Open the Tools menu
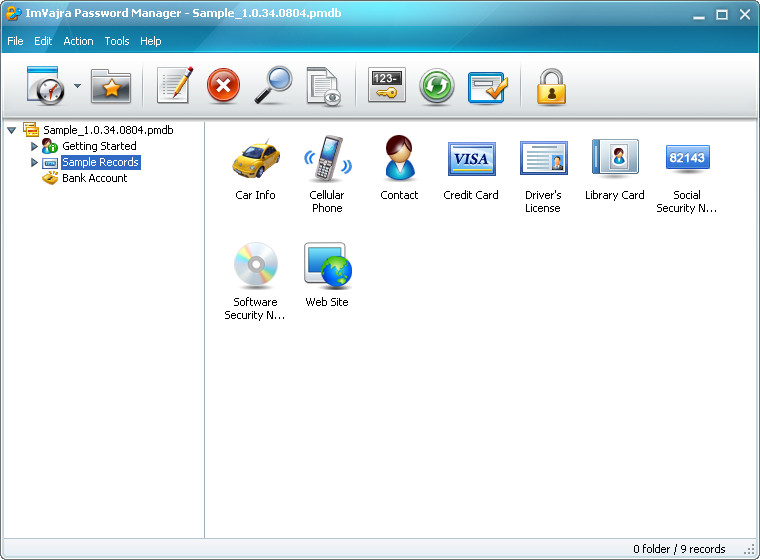The height and width of the screenshot is (560, 760). click(x=117, y=41)
